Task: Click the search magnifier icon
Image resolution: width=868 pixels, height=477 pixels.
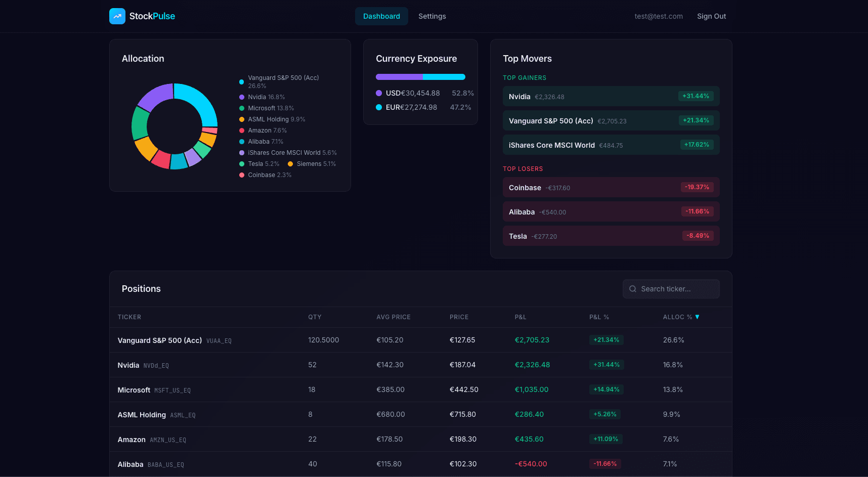Action: pyautogui.click(x=632, y=289)
